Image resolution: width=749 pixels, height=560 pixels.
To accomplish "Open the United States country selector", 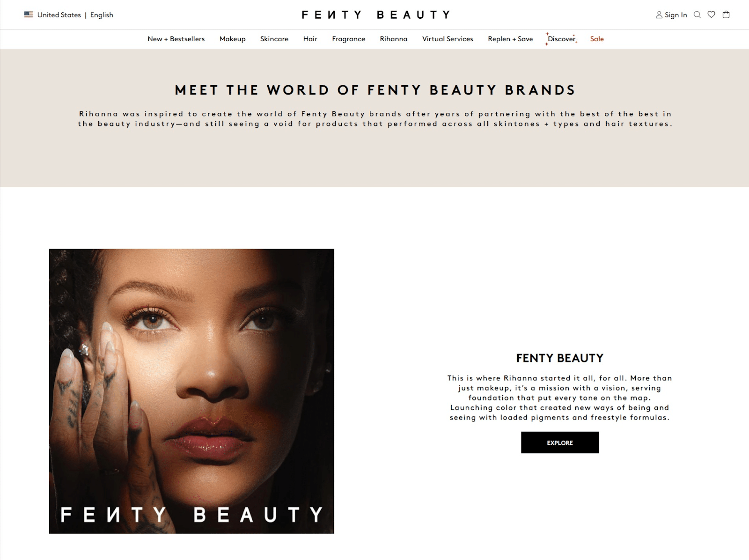I will pyautogui.click(x=59, y=15).
